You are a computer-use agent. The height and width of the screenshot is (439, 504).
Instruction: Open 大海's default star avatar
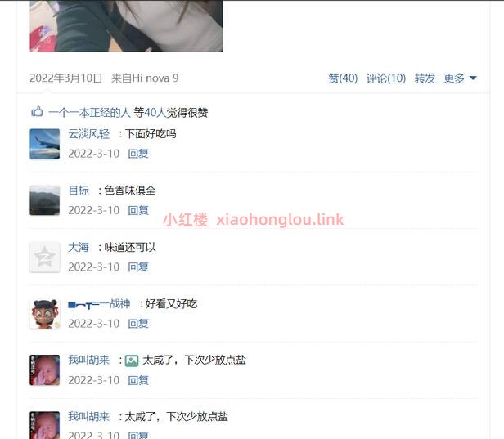click(45, 257)
